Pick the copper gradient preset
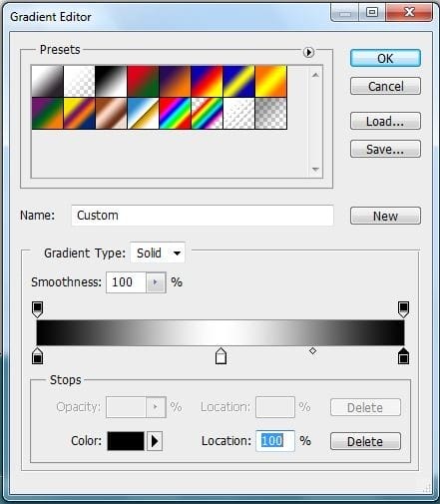Screen dimensions: 440x504 pos(111,113)
